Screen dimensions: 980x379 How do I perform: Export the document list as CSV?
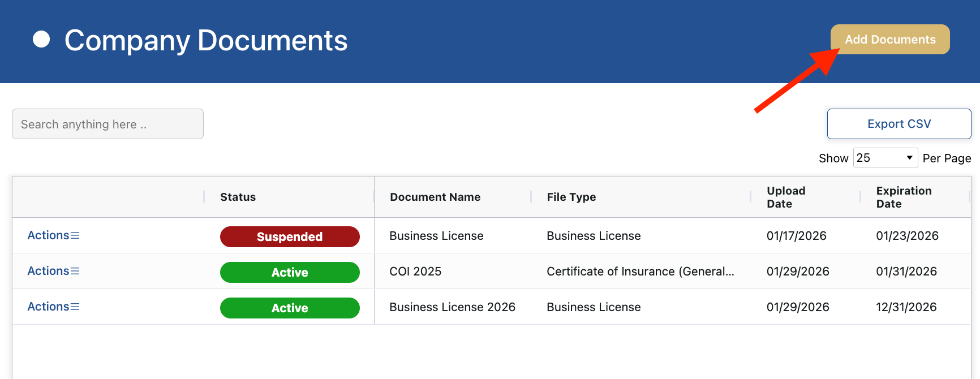pyautogui.click(x=899, y=124)
